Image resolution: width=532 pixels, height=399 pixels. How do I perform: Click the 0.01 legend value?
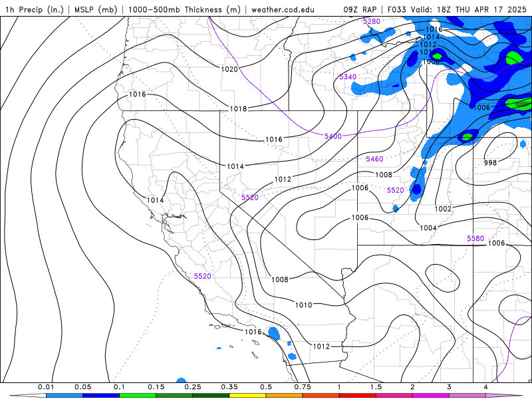[x=46, y=387]
